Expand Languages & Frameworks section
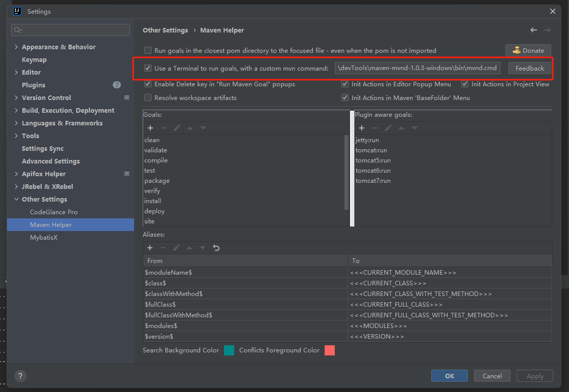 pos(16,123)
